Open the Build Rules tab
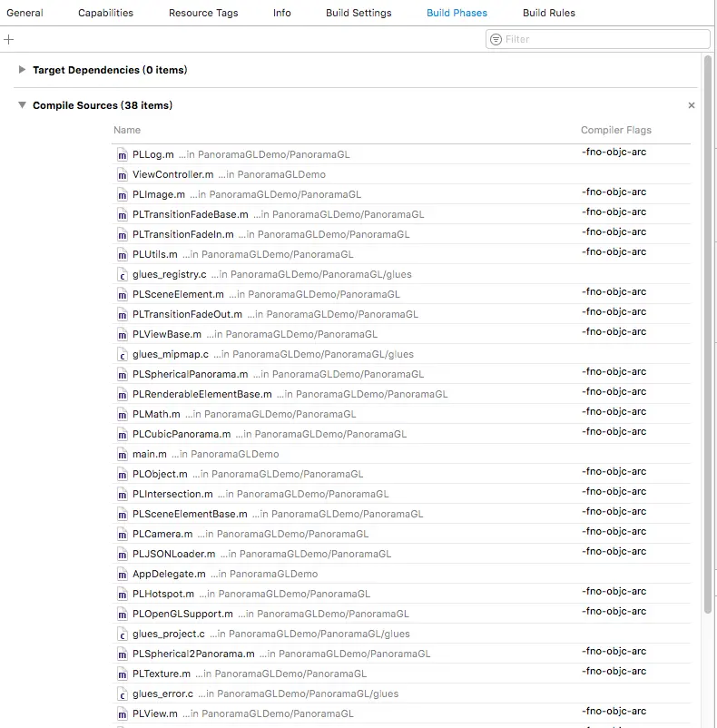The width and height of the screenshot is (717, 728). pos(548,13)
